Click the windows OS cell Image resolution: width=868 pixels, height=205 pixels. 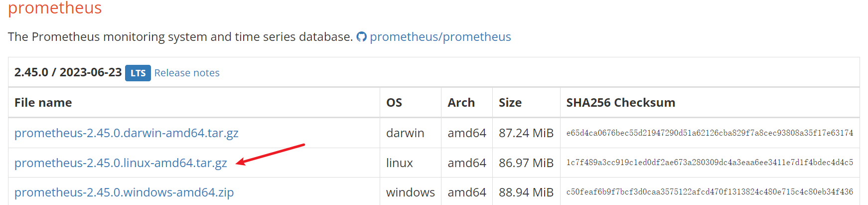tap(411, 193)
